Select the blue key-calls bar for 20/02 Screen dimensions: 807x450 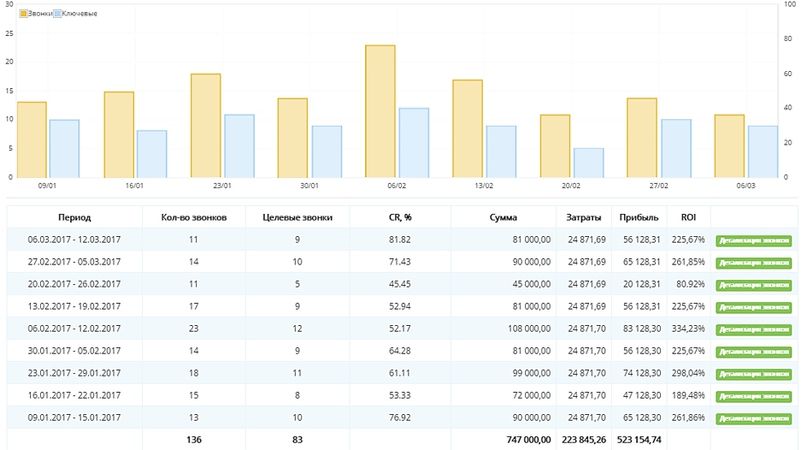click(589, 163)
